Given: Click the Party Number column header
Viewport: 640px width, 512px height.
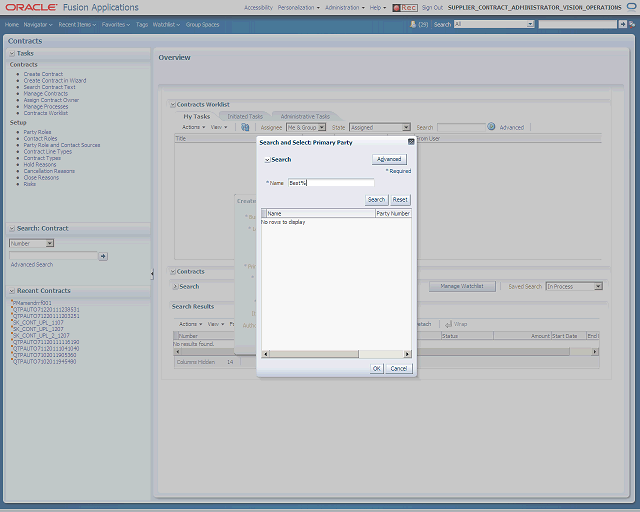Looking at the screenshot, I should [x=393, y=214].
